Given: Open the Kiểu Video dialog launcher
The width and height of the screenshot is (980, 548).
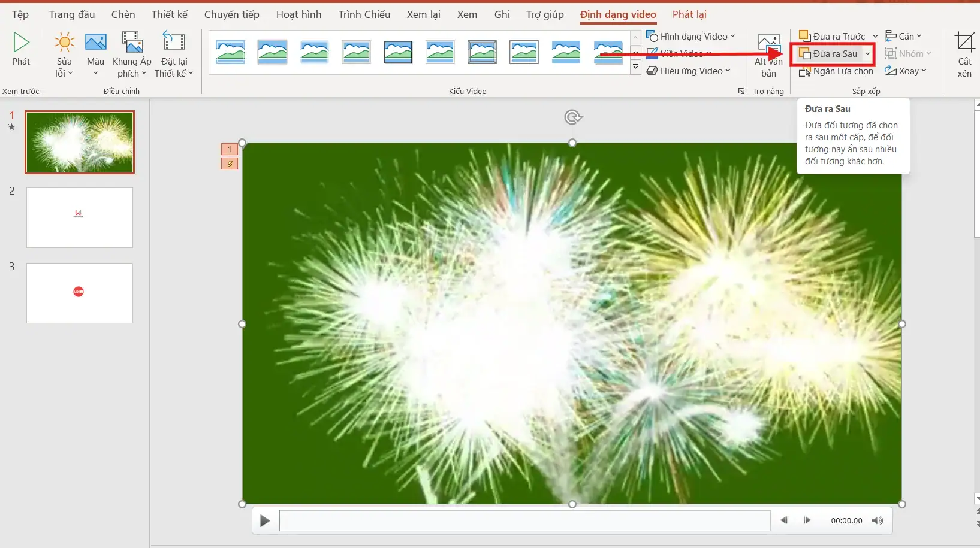Looking at the screenshot, I should pyautogui.click(x=741, y=92).
